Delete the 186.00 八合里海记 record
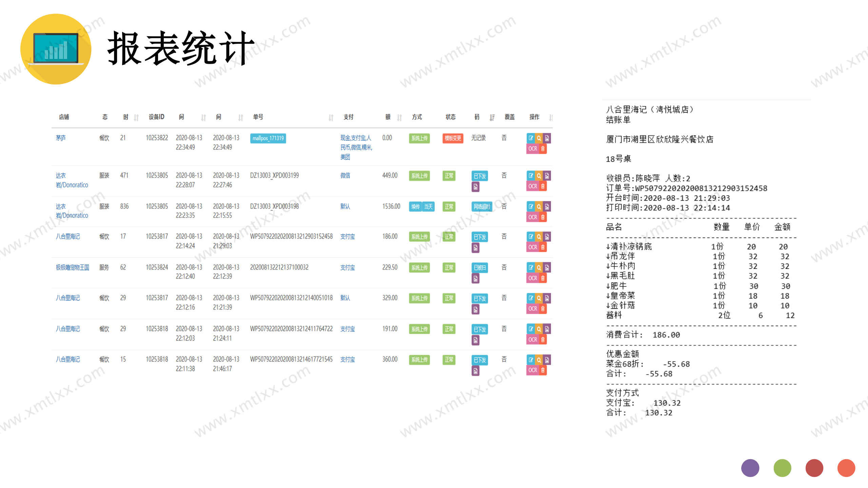Viewport: 868px width, 488px height. click(x=543, y=247)
